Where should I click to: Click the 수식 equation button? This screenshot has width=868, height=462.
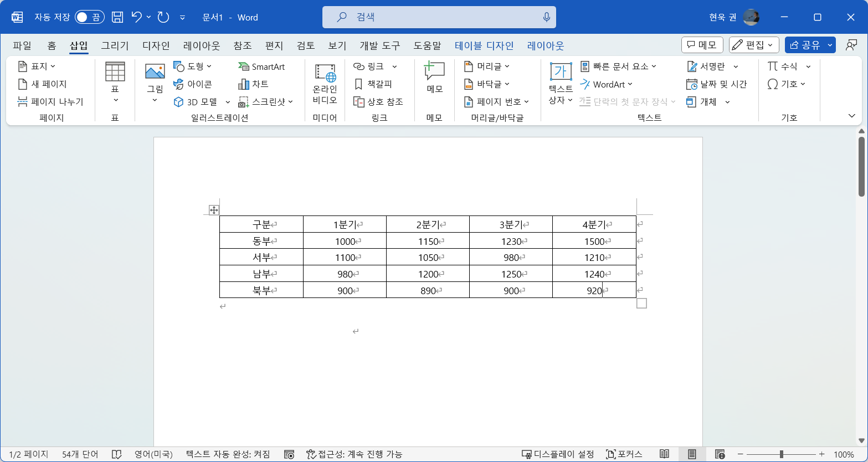point(783,66)
